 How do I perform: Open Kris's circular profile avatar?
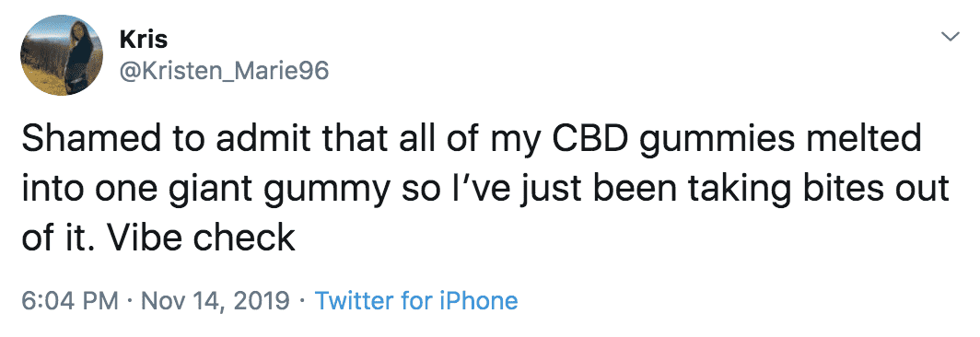(x=61, y=54)
